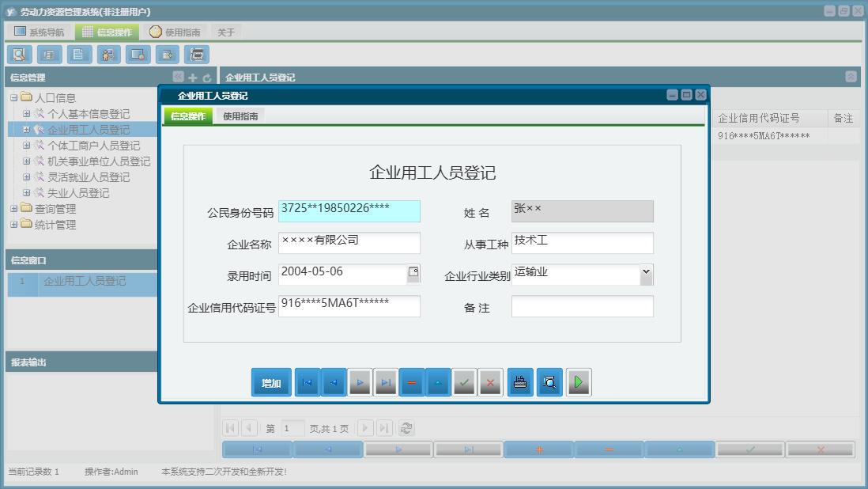Click the search preview icon in dialog

click(x=549, y=382)
